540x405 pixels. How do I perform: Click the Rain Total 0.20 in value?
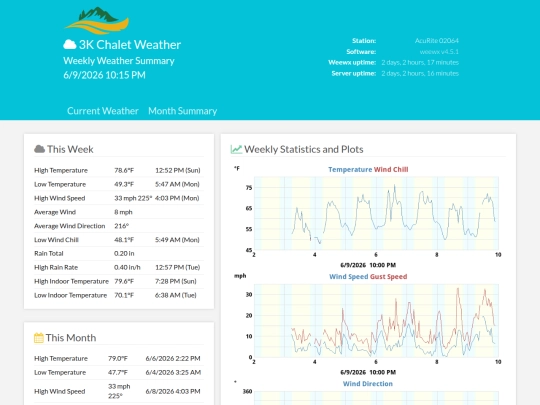pos(124,253)
